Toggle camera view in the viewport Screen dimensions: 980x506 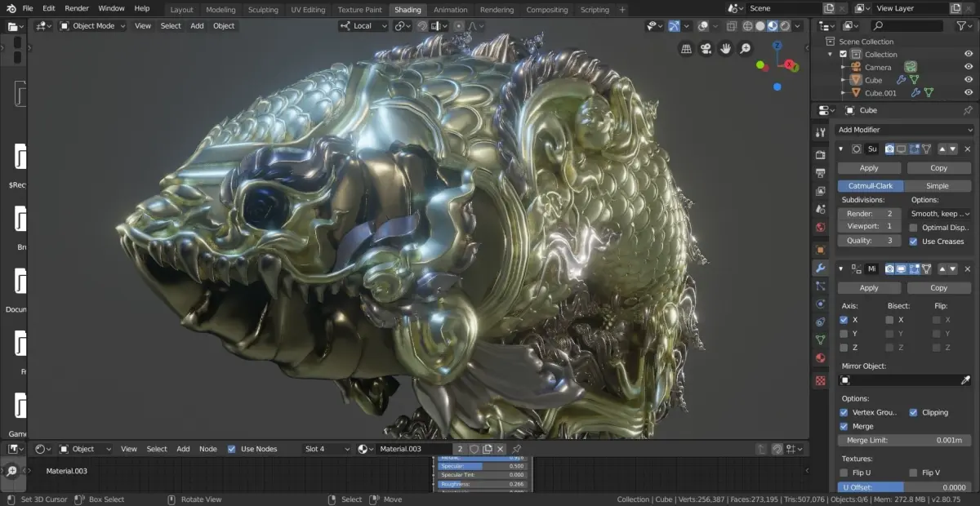click(x=706, y=49)
